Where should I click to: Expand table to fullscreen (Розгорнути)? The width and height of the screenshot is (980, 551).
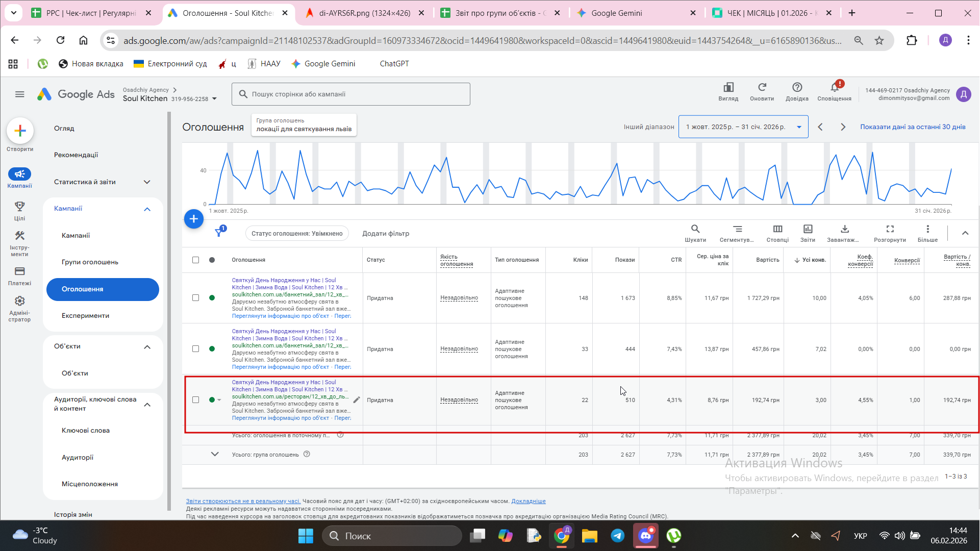coord(890,230)
